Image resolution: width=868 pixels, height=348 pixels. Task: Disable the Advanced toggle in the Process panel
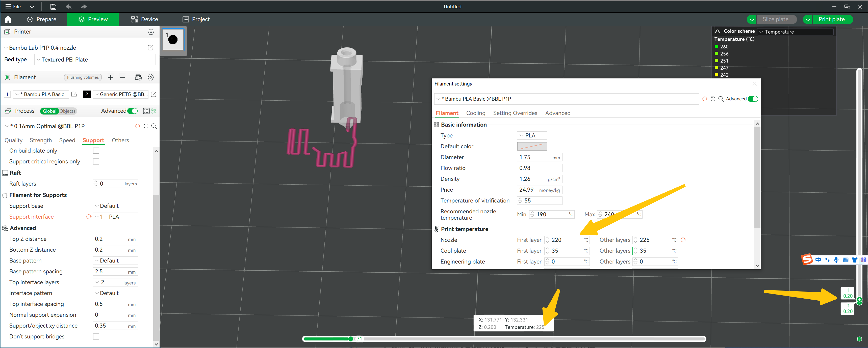pyautogui.click(x=133, y=111)
